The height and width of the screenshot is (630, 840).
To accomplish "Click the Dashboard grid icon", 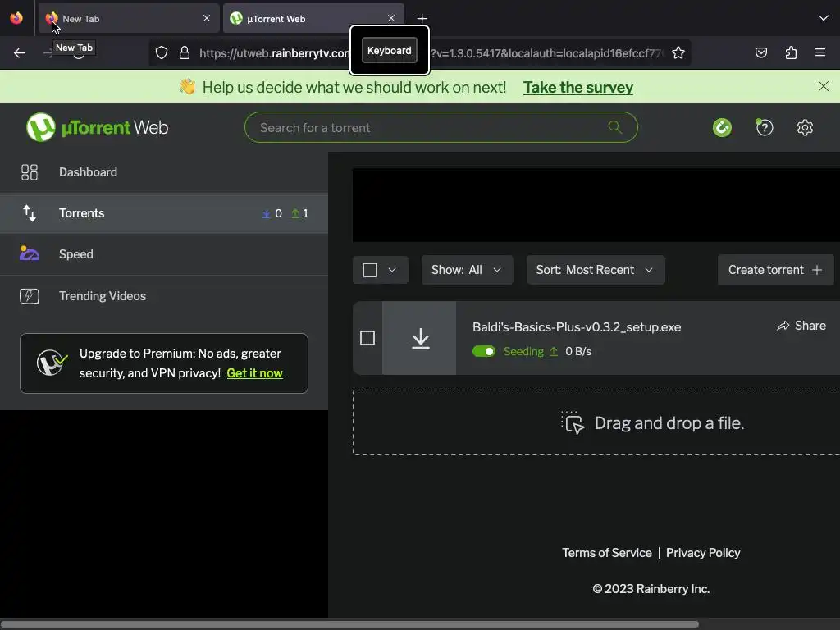I will [30, 172].
